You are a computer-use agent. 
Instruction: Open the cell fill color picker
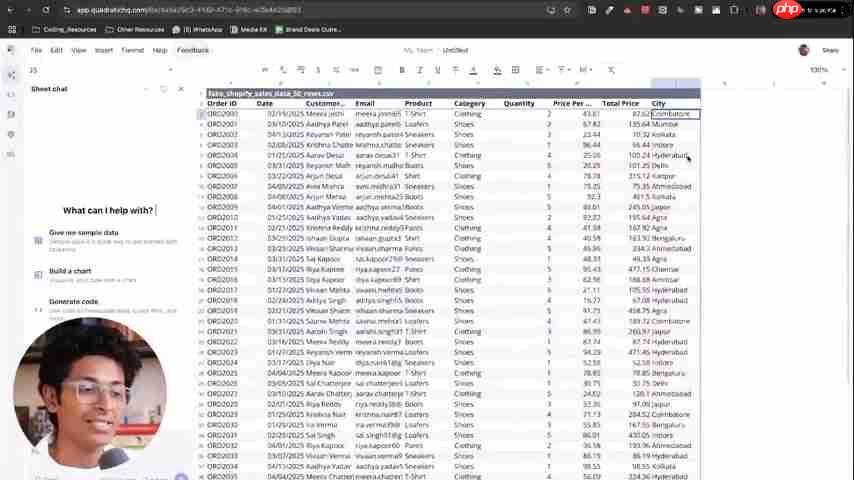497,70
